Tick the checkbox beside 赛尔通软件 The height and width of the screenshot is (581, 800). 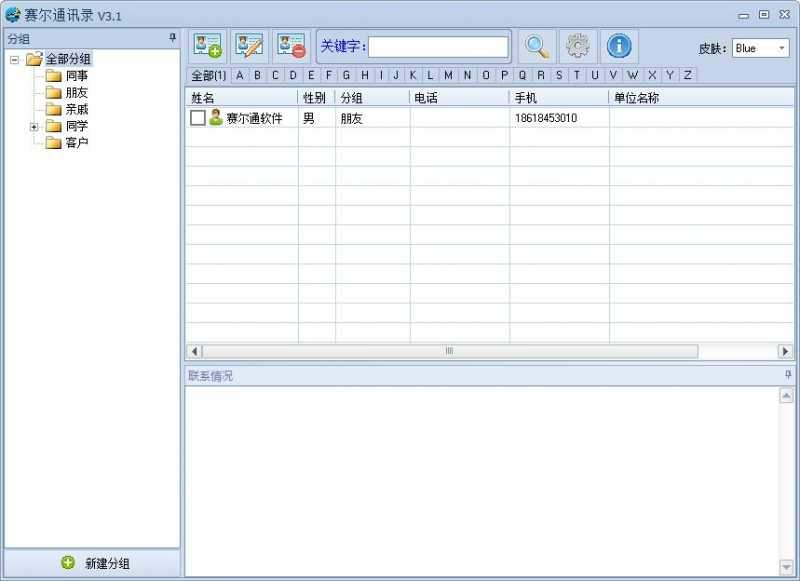pyautogui.click(x=198, y=118)
